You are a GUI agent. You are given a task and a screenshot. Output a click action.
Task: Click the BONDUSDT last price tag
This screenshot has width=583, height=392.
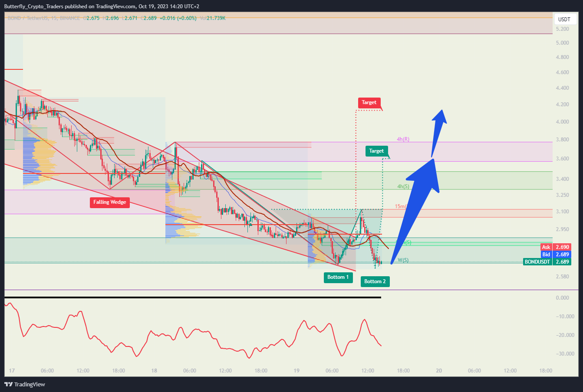click(547, 262)
